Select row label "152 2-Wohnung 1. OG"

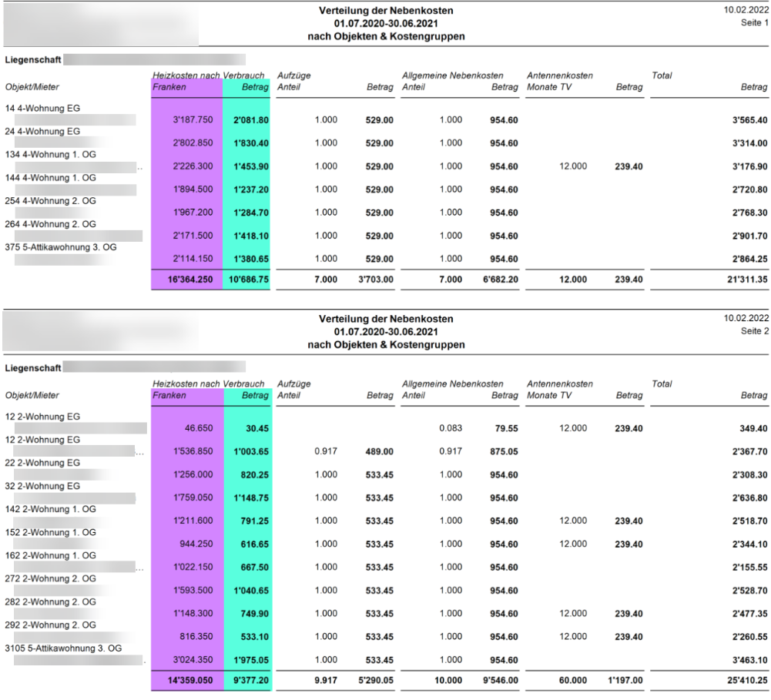point(51,532)
